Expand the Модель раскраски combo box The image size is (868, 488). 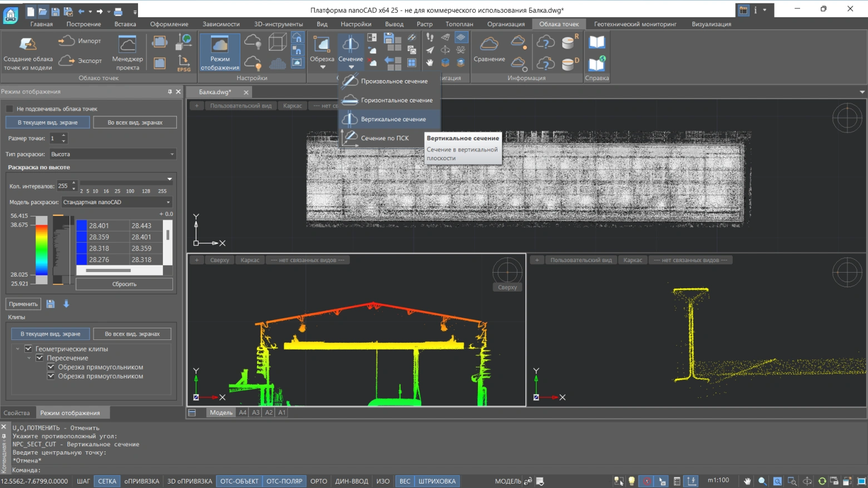tap(116, 203)
